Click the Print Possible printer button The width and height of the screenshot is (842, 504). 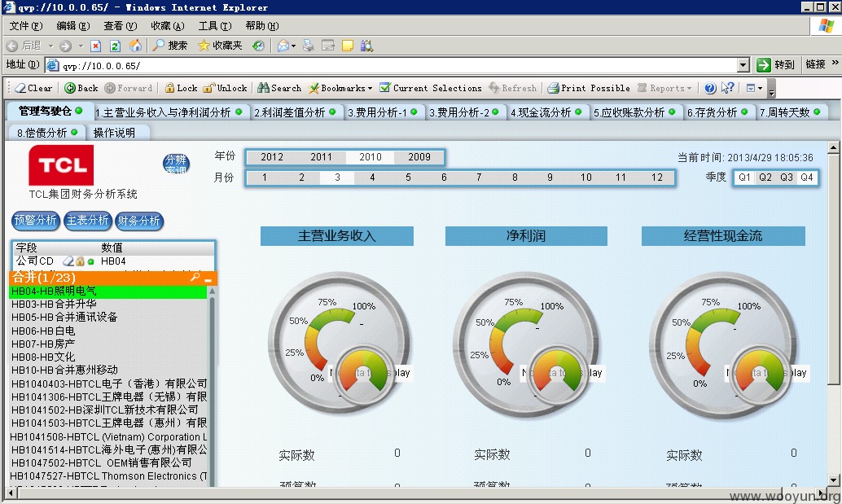pyautogui.click(x=589, y=88)
